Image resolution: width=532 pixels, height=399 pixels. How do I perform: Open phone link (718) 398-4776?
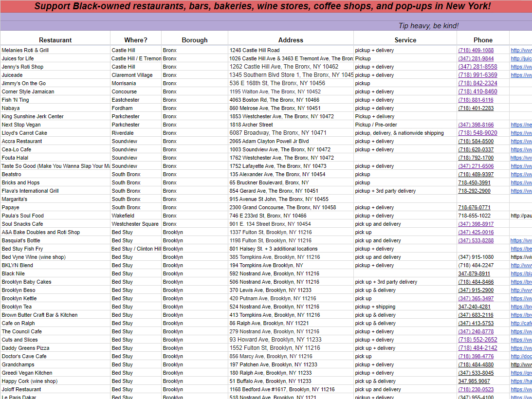tap(476, 356)
